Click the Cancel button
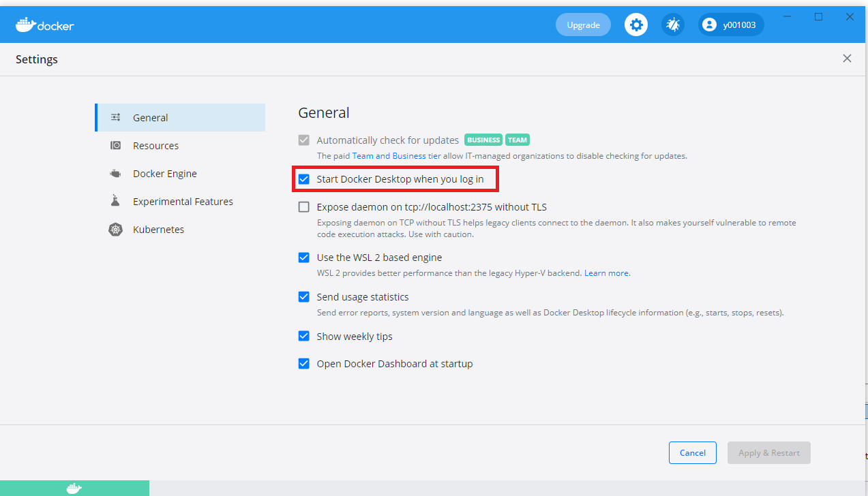868x496 pixels. (693, 453)
